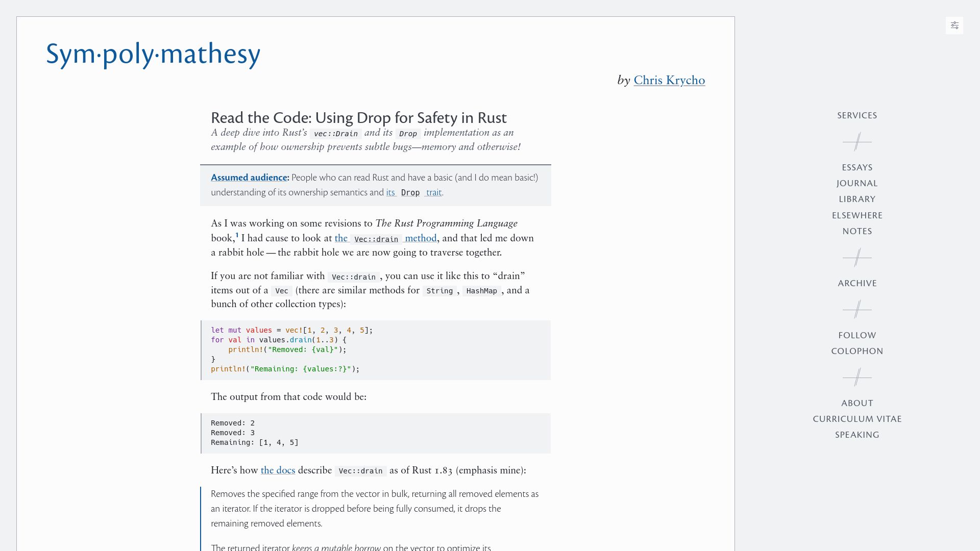This screenshot has width=980, height=551.
Task: Open the Essays section
Action: coord(857,167)
